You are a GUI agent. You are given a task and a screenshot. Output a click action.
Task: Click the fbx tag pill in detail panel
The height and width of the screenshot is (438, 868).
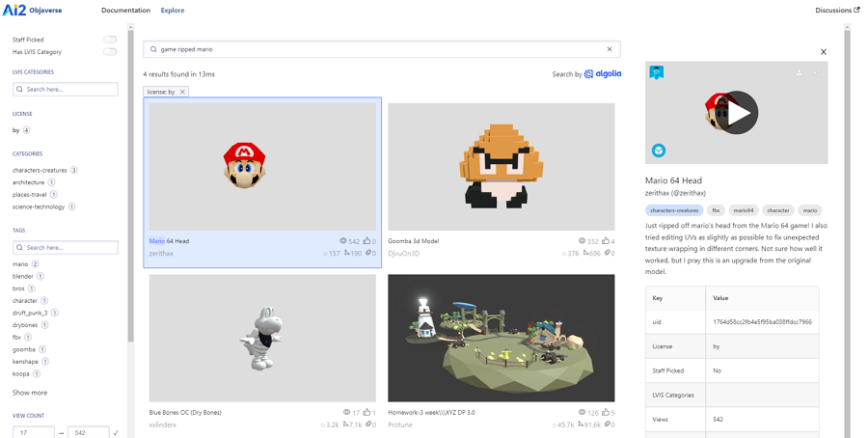716,210
